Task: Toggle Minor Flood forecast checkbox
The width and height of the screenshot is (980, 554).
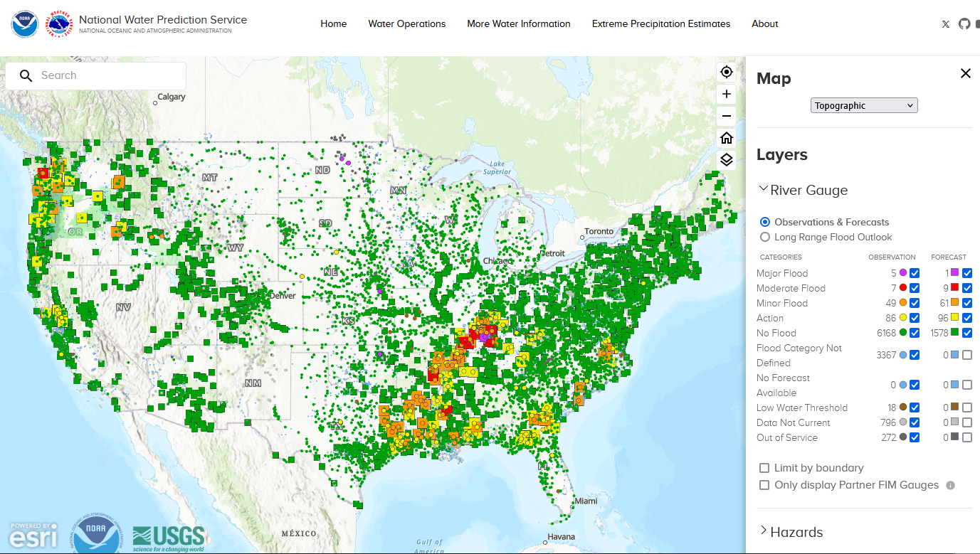Action: (x=967, y=303)
